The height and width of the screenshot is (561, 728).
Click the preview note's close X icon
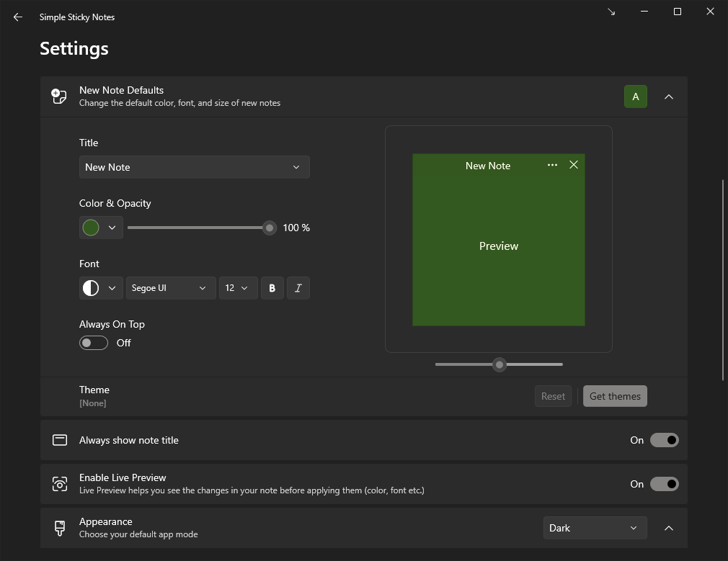(x=574, y=165)
